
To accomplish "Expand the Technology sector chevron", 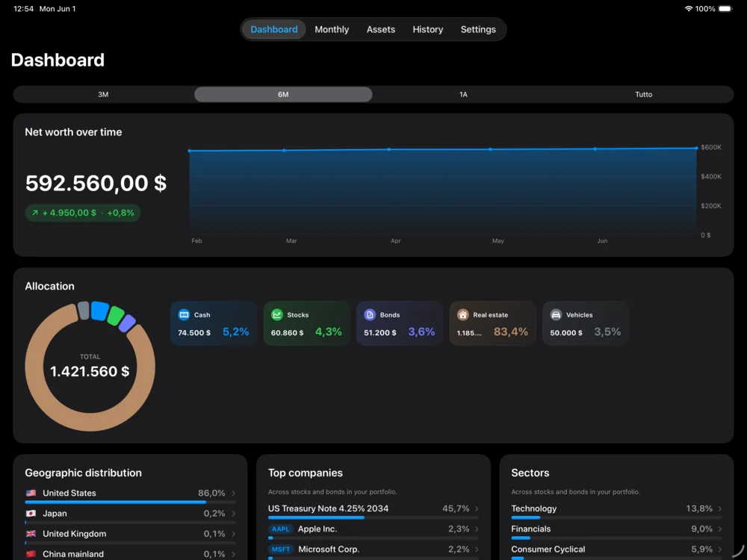I will (x=720, y=508).
